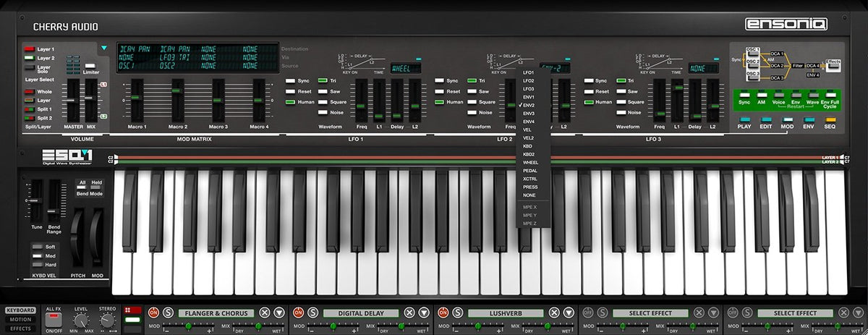868x335 pixels.
Task: Show the EFFECTS panel
Action: click(x=20, y=328)
